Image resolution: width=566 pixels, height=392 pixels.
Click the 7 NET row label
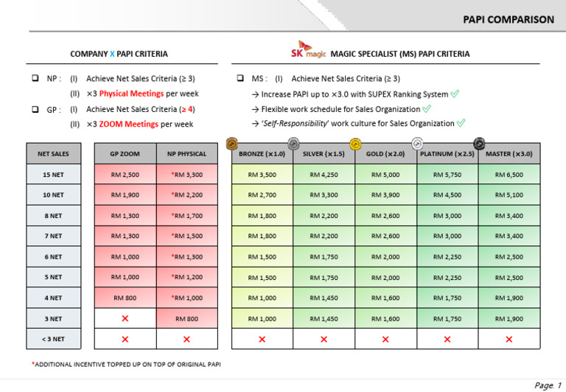click(53, 236)
